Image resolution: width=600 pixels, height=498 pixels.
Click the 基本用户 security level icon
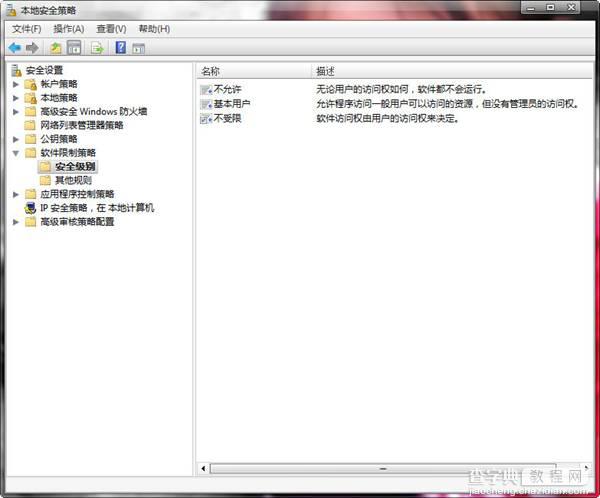[x=206, y=104]
